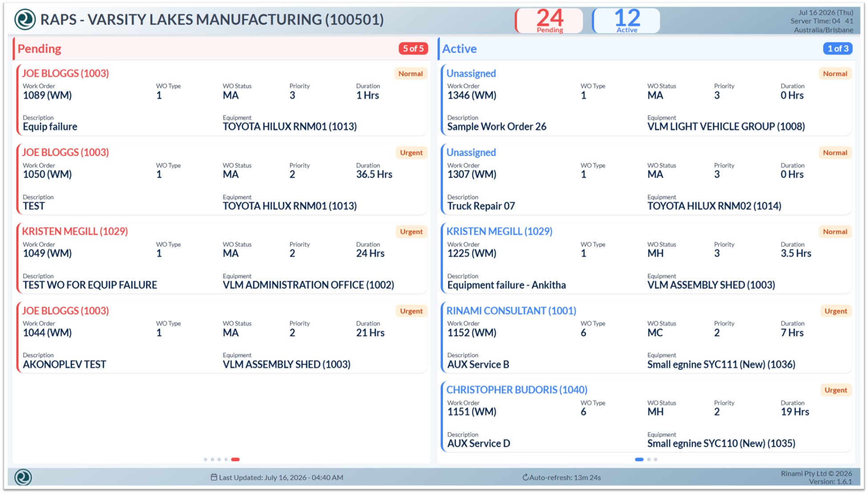Click the calendar icon beside Last Updated

tap(214, 477)
